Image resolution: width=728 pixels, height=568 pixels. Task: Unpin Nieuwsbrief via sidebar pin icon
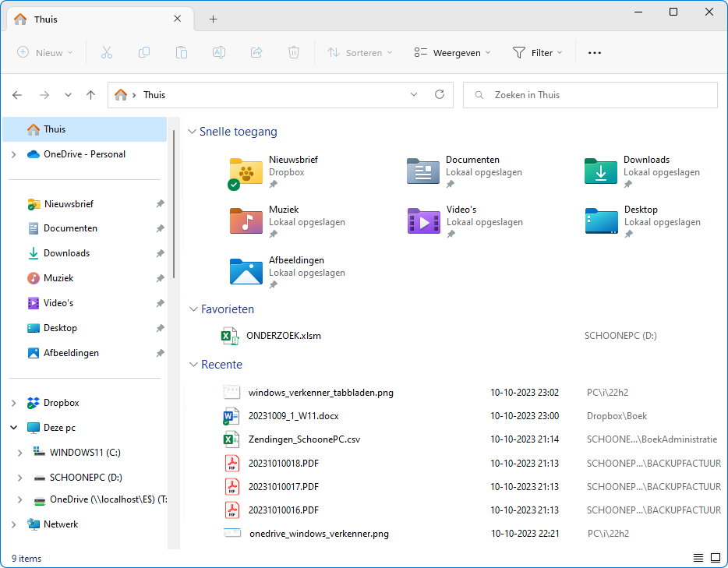point(161,203)
